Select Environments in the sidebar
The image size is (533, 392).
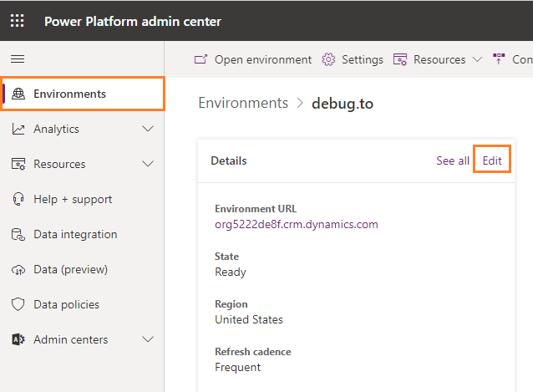[83, 94]
